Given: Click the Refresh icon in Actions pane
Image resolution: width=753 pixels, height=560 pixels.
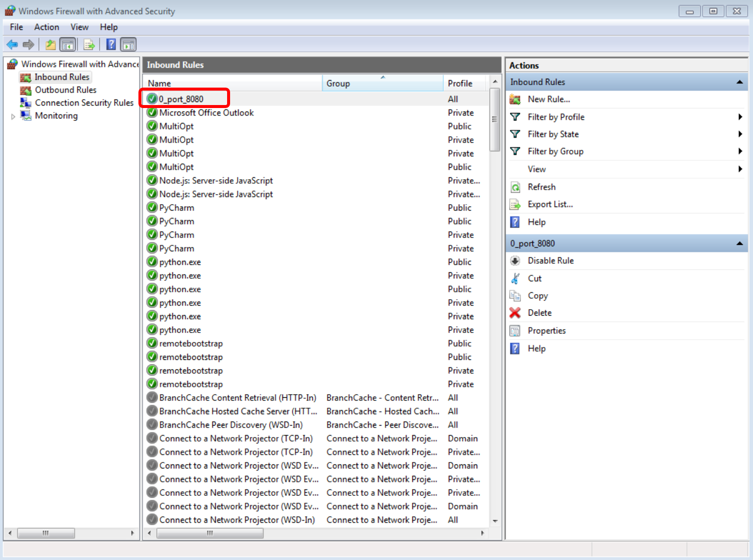Looking at the screenshot, I should (515, 187).
